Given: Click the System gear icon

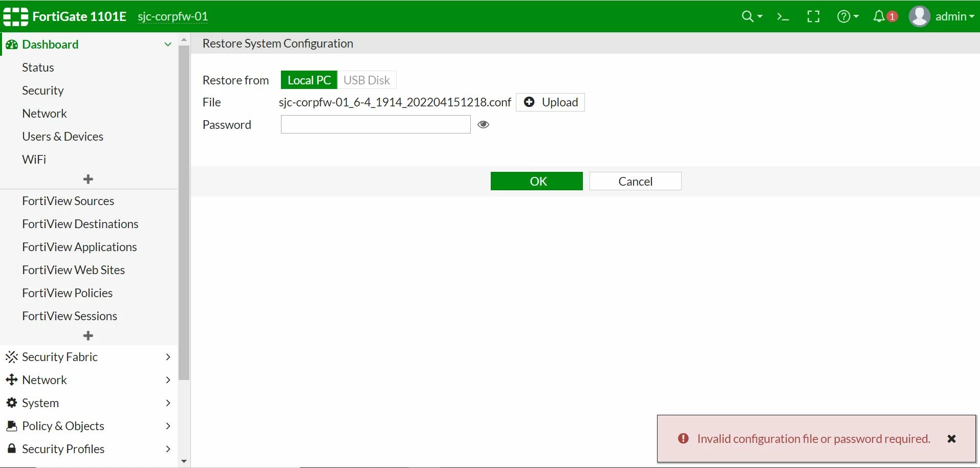Looking at the screenshot, I should 11,403.
